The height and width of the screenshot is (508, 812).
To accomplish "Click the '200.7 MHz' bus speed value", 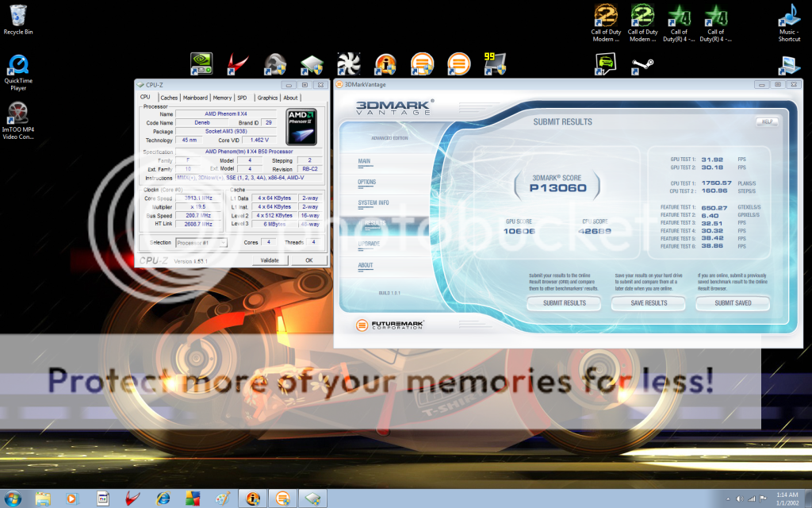I will point(198,216).
